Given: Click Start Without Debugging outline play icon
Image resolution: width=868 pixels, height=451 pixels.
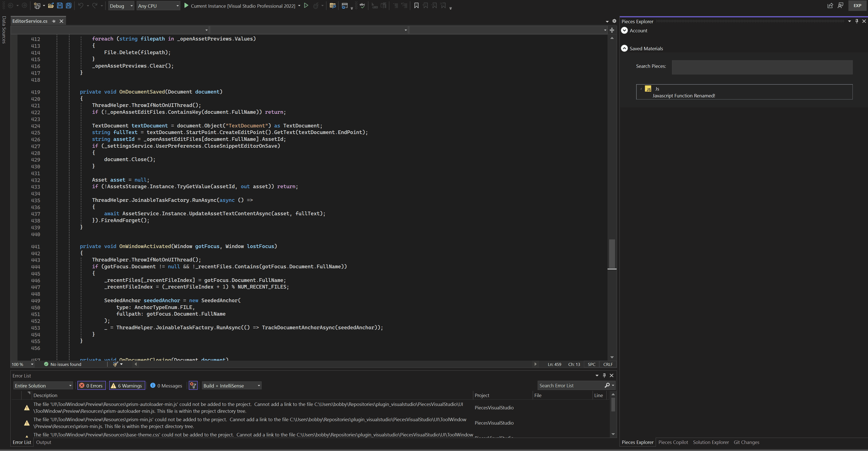Looking at the screenshot, I should (306, 6).
